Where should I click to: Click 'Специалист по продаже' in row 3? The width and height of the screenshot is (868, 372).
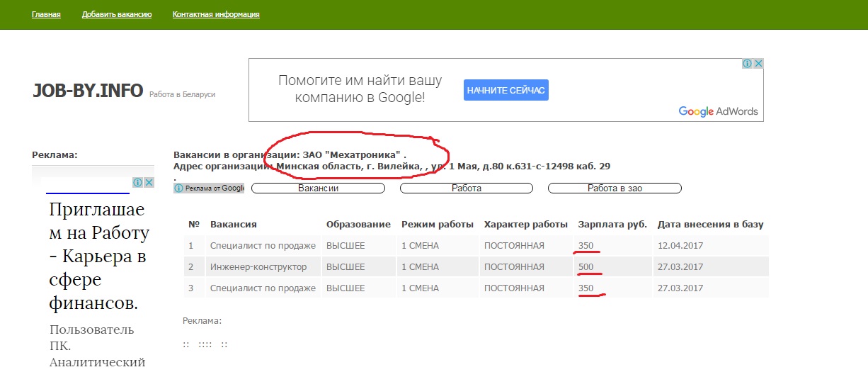pos(263,288)
